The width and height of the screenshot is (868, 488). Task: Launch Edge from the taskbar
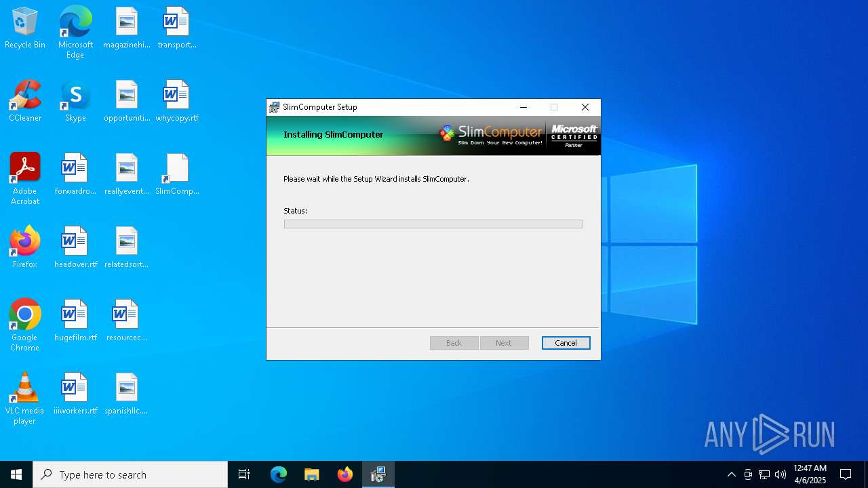[279, 474]
